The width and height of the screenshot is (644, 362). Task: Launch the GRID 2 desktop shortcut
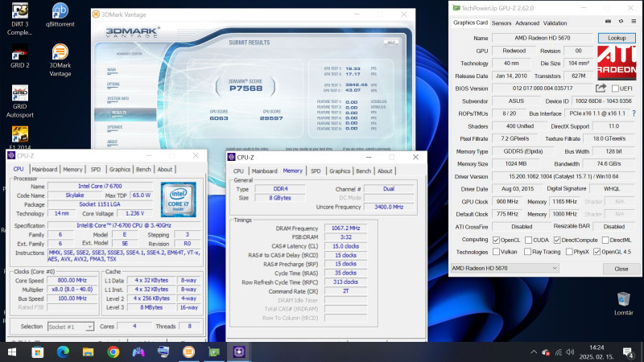(19, 56)
